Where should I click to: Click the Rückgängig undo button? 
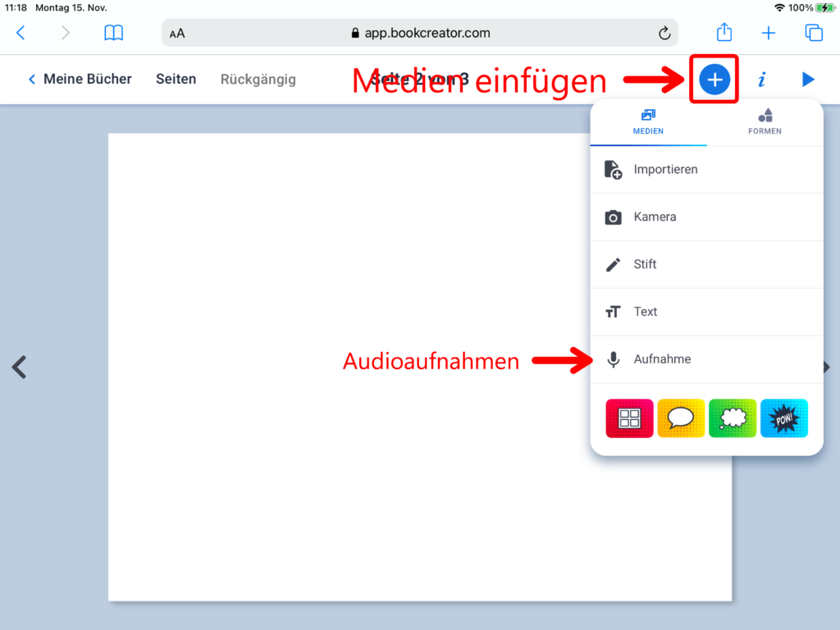pyautogui.click(x=258, y=80)
